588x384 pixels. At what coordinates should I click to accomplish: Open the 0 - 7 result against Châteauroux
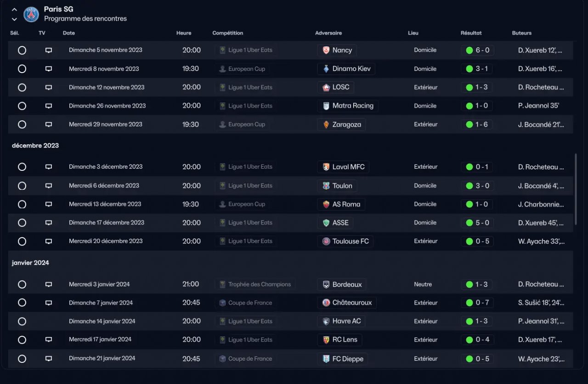pos(478,303)
